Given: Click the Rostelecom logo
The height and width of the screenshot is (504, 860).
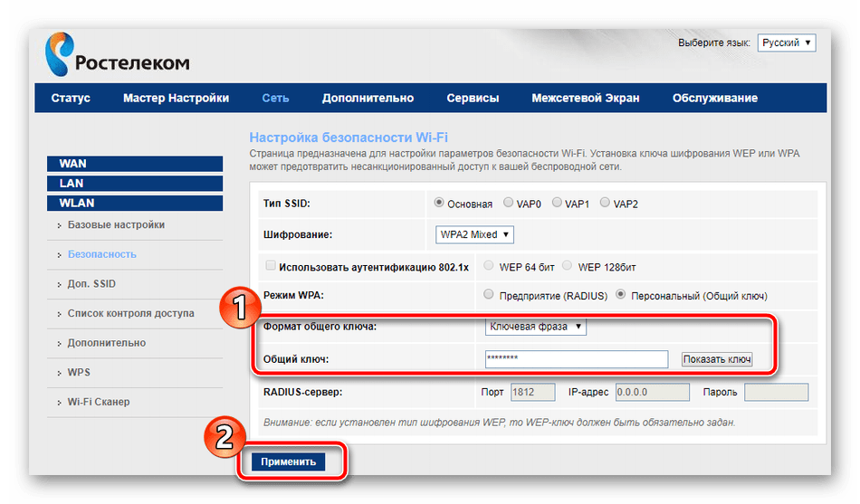Looking at the screenshot, I should [x=118, y=54].
